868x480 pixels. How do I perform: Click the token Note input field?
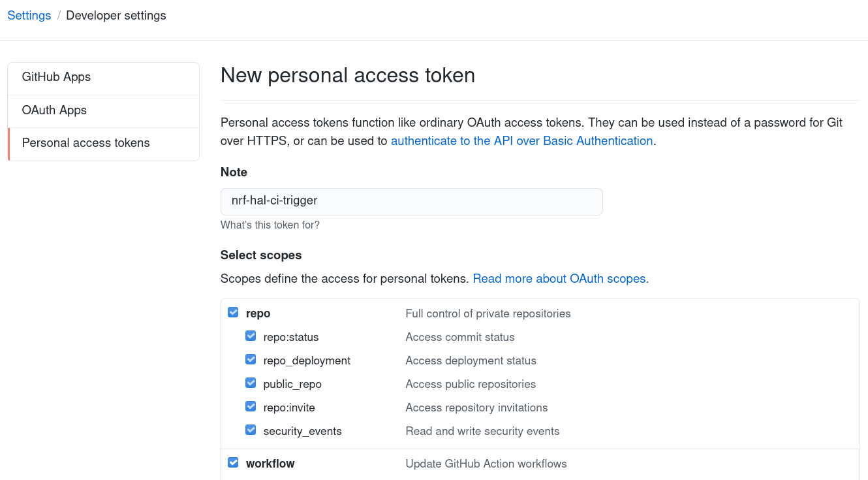(x=411, y=201)
